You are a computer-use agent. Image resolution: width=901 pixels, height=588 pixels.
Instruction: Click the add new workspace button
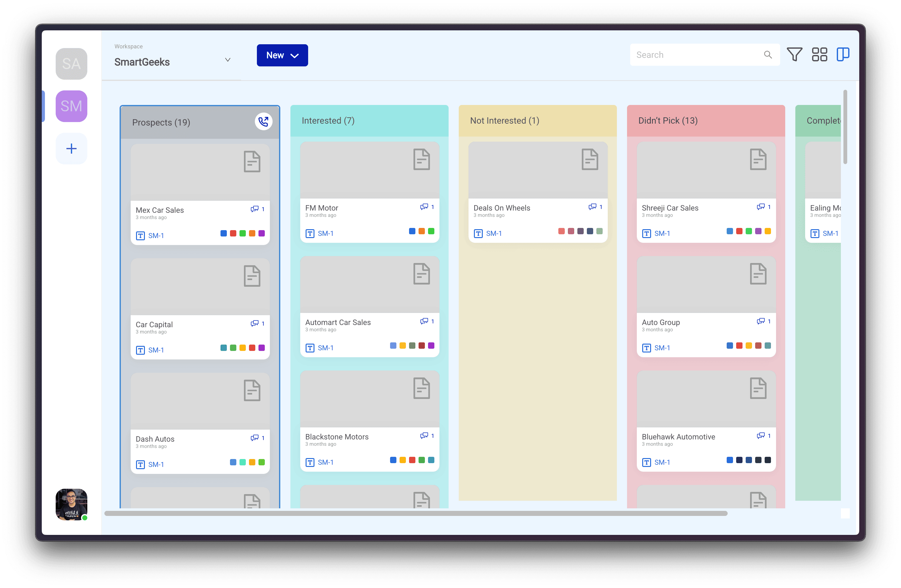pyautogui.click(x=71, y=148)
